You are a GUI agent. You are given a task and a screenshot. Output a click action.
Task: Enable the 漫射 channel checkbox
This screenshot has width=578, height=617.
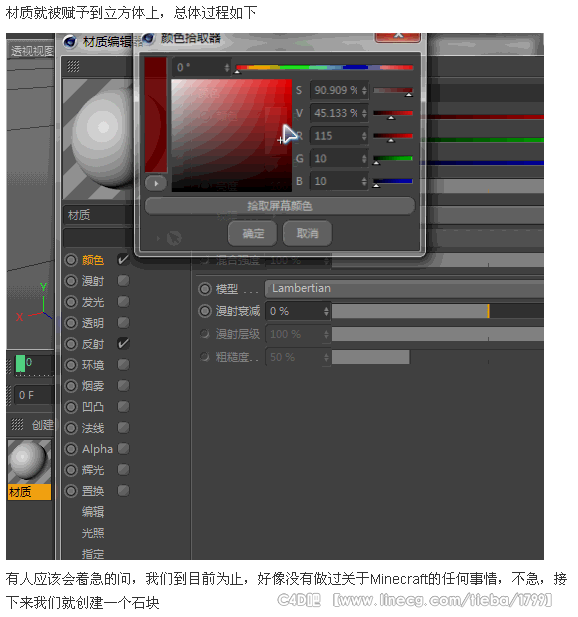click(123, 281)
